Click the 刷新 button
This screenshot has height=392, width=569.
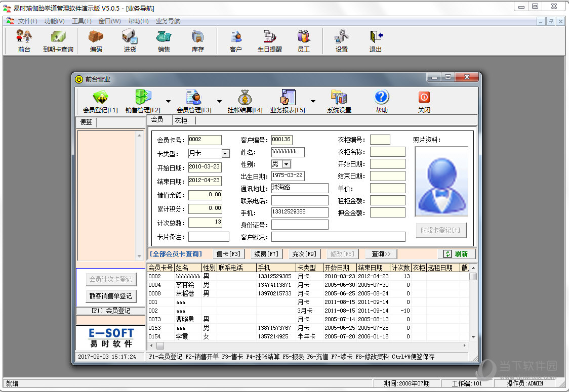point(457,254)
